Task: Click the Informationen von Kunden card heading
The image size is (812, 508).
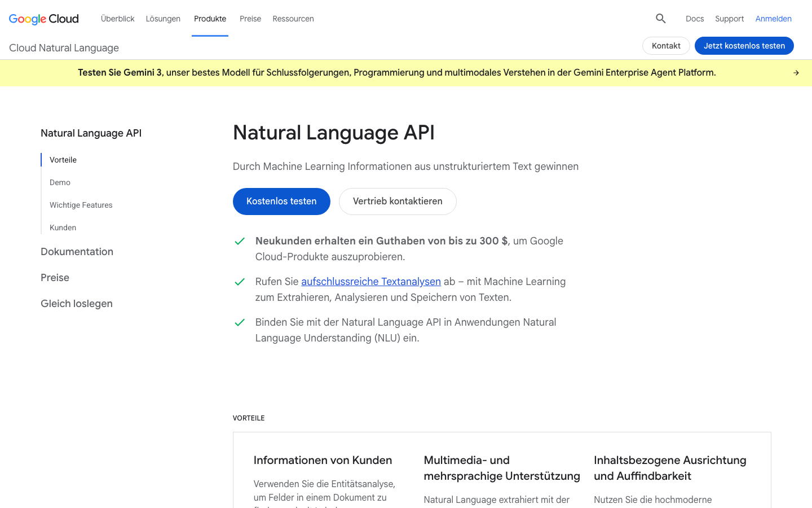Action: pyautogui.click(x=323, y=460)
